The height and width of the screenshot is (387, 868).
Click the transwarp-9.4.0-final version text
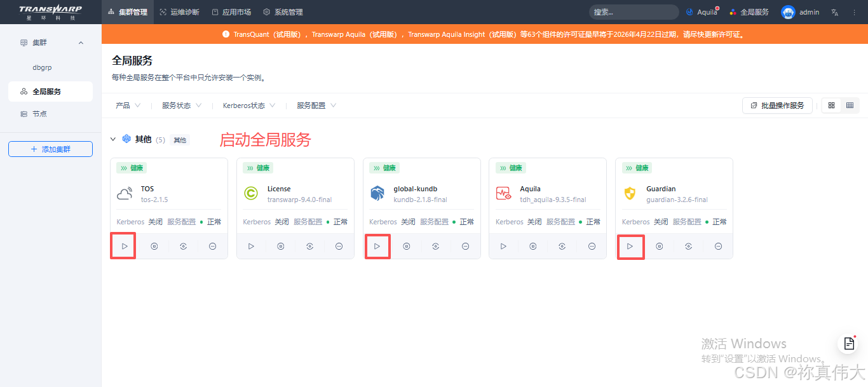[299, 200]
